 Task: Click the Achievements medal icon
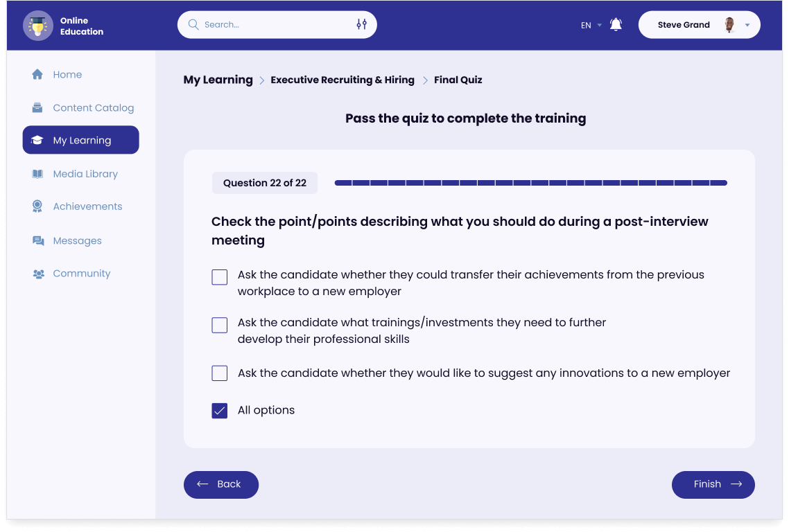(37, 206)
